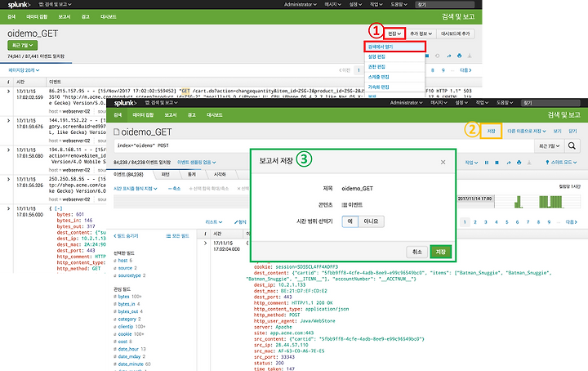Image resolution: width=588 pixels, height=371 pixels.
Task: Switch to the 패턴 tab
Action: (165, 174)
